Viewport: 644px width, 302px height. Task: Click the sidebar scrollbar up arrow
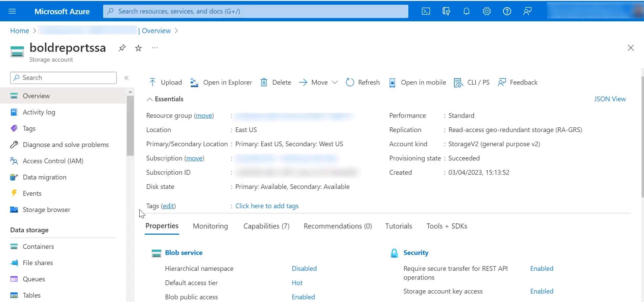pyautogui.click(x=130, y=92)
